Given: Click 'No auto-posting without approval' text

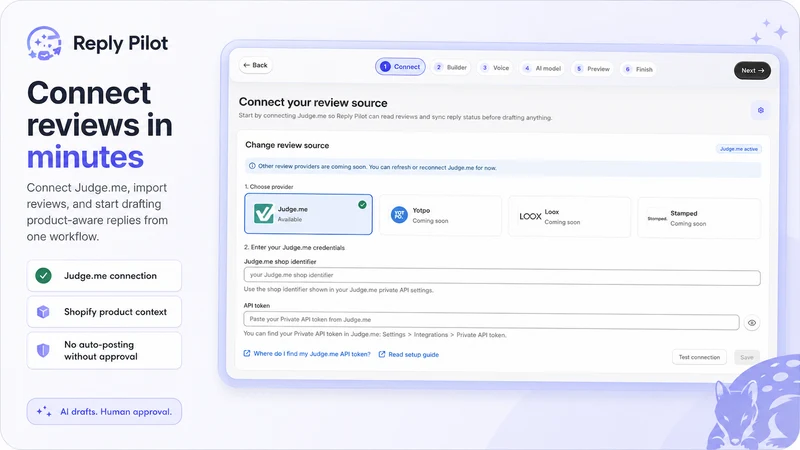Looking at the screenshot, I should 101,351.
